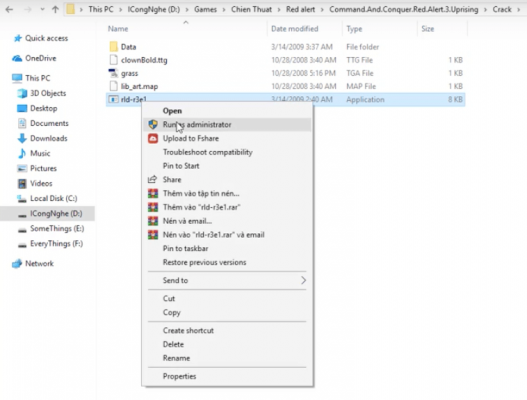The height and width of the screenshot is (400, 527).
Task: Expand the chevron after 'Crack' breadcrumb
Action: [x=519, y=9]
